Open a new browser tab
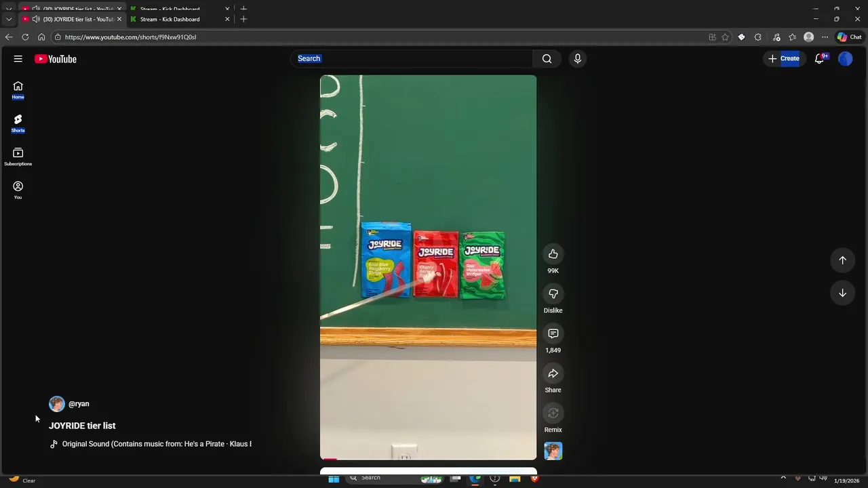This screenshot has height=488, width=868. [x=243, y=19]
